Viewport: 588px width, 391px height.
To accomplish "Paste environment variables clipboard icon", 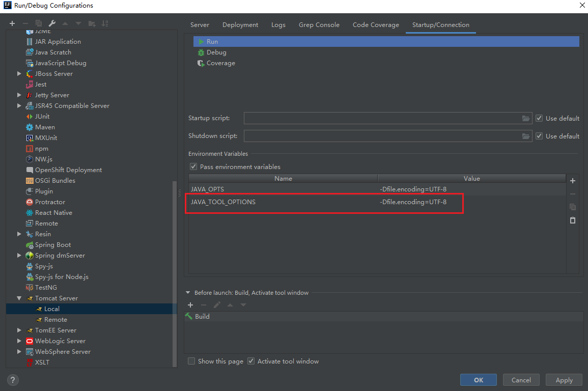I will pos(573,220).
